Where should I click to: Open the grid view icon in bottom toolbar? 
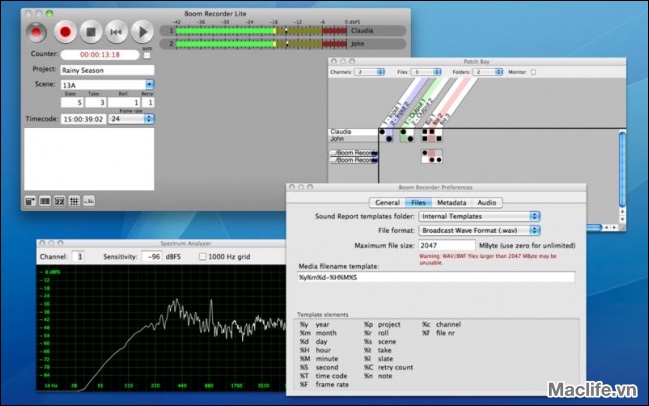pyautogui.click(x=74, y=201)
